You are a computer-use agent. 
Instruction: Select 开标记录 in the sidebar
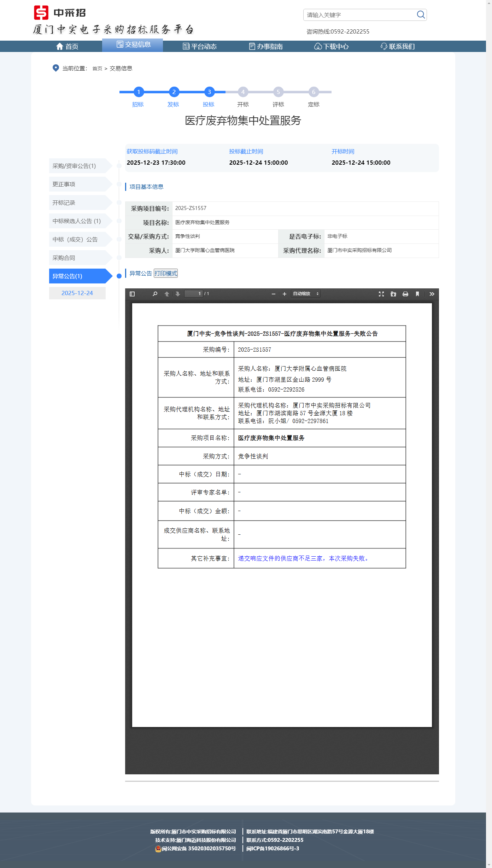click(x=81, y=203)
